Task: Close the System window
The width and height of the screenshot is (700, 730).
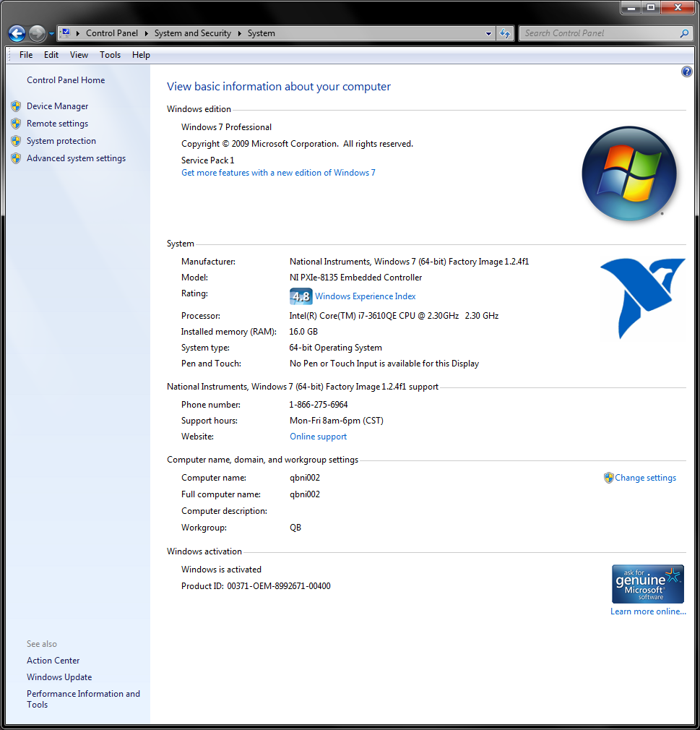Action: click(x=678, y=7)
